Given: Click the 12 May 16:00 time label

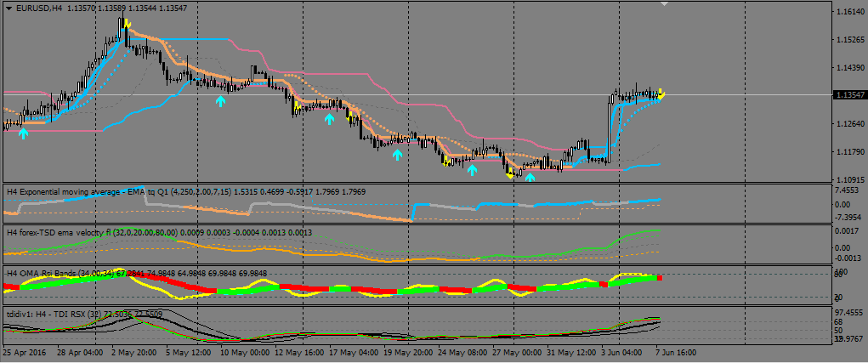Looking at the screenshot, I should click(x=301, y=353).
